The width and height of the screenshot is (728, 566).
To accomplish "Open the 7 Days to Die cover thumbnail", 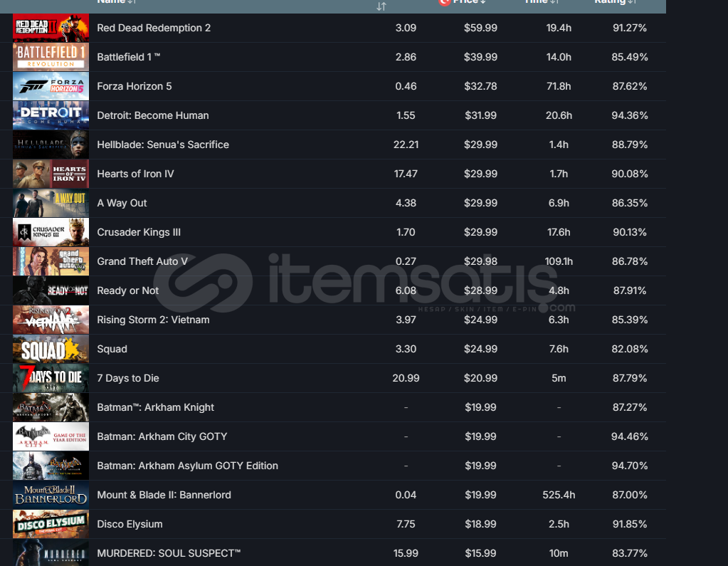I will (x=51, y=379).
